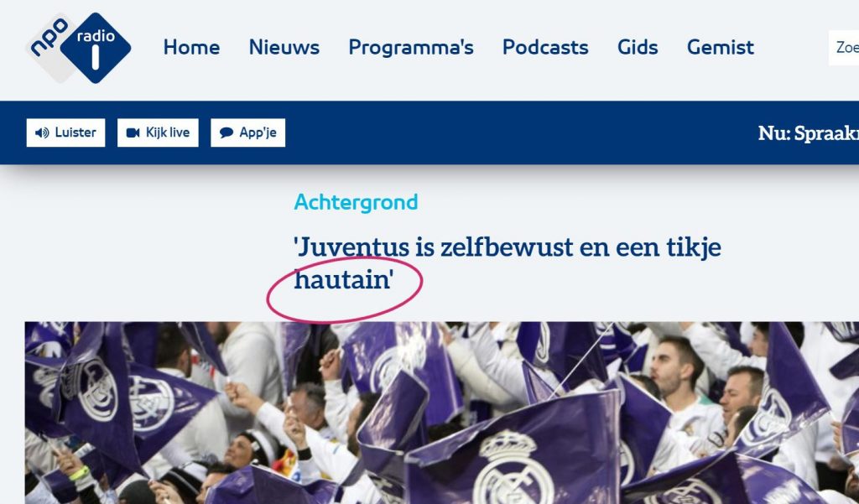Image resolution: width=859 pixels, height=504 pixels.
Task: Open the Achtergrond category link
Action: tap(357, 201)
